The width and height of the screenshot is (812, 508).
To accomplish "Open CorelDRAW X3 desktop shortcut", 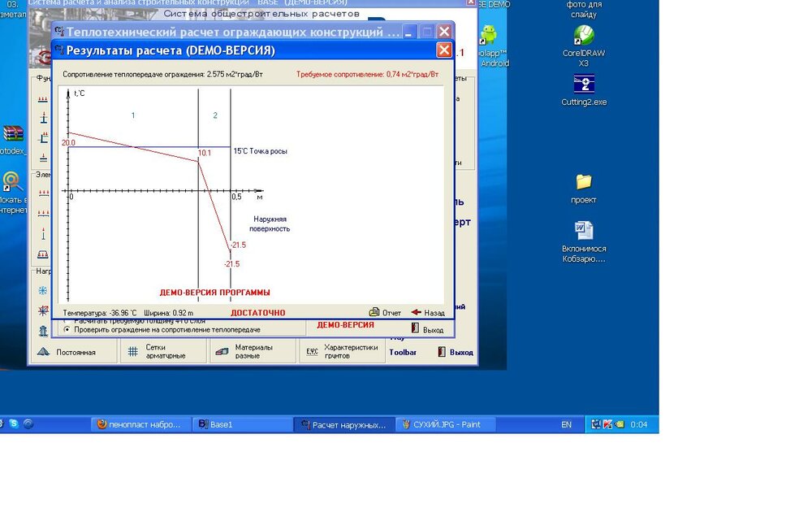I will point(583,36).
